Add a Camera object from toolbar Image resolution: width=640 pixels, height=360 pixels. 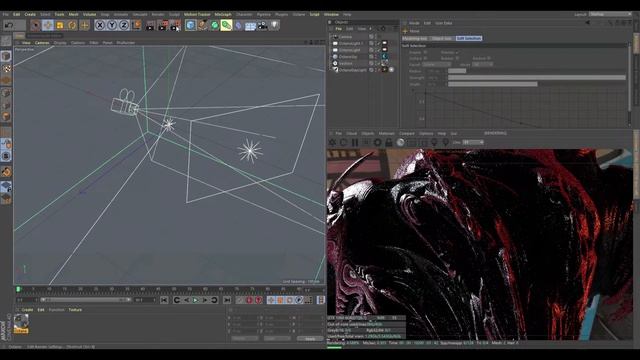coord(262,25)
